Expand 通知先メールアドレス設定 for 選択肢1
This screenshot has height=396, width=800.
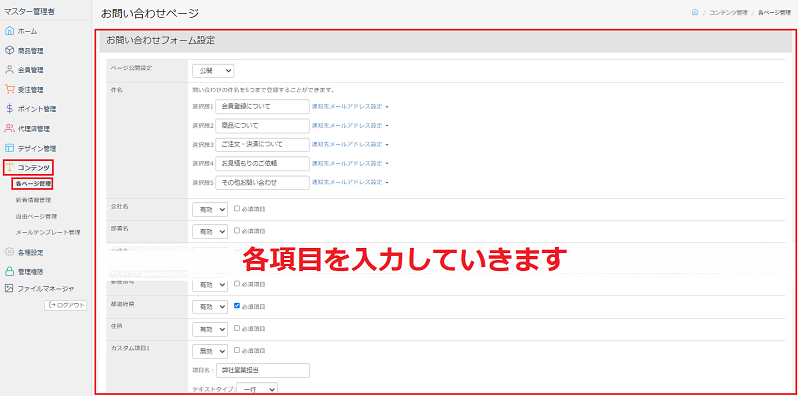click(x=350, y=107)
